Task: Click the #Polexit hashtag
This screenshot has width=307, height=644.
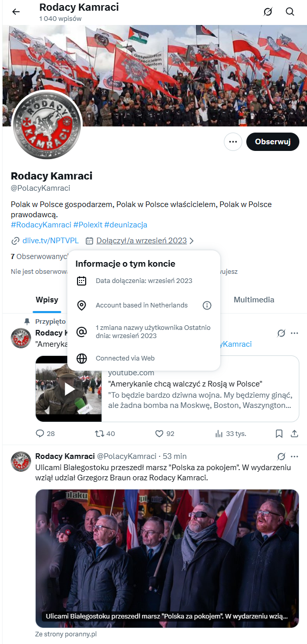Action: 88,224
